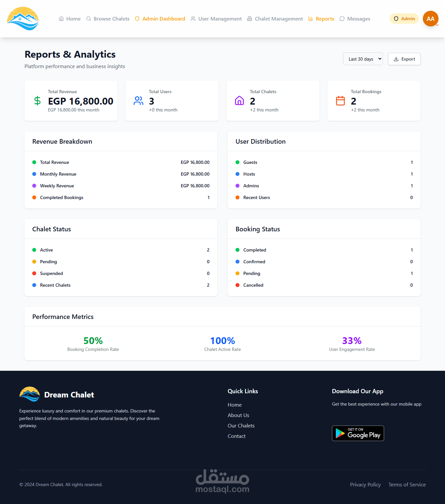Click the Export button

pyautogui.click(x=404, y=59)
